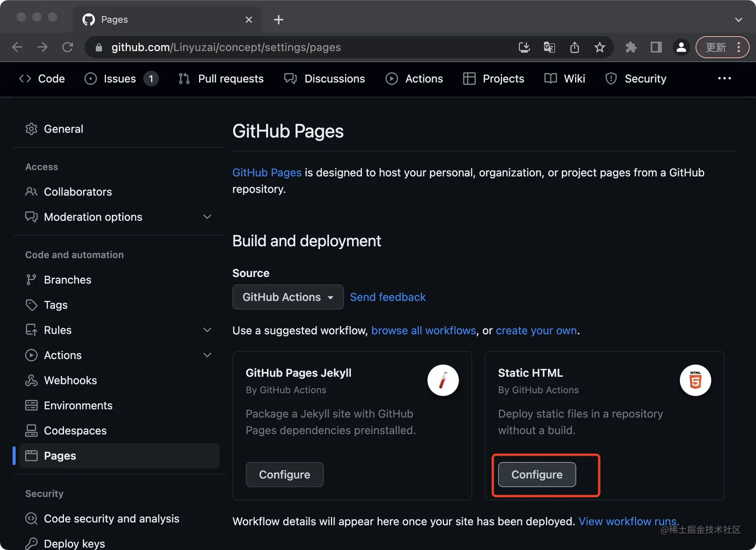Expand the Rules chevron
This screenshot has width=756, height=550.
(207, 330)
